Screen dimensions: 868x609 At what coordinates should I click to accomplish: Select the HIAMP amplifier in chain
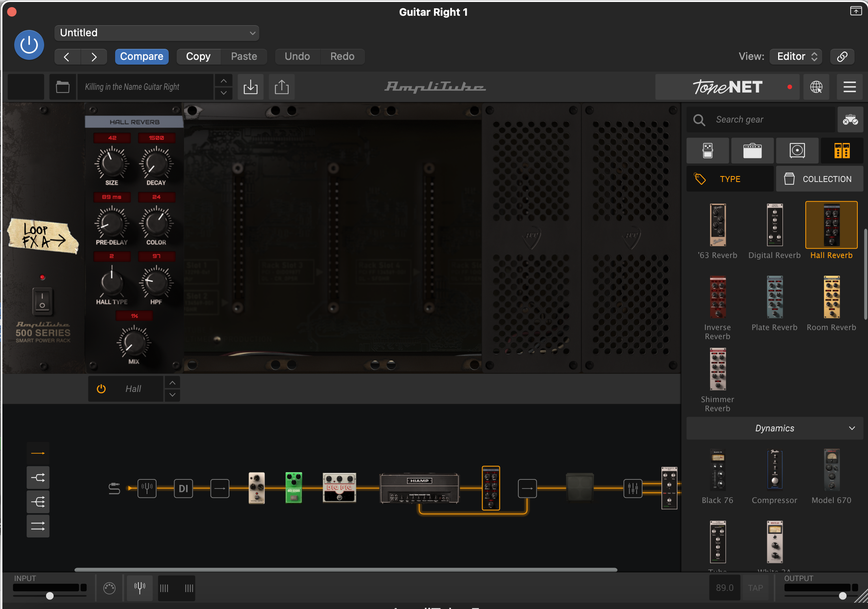(419, 488)
